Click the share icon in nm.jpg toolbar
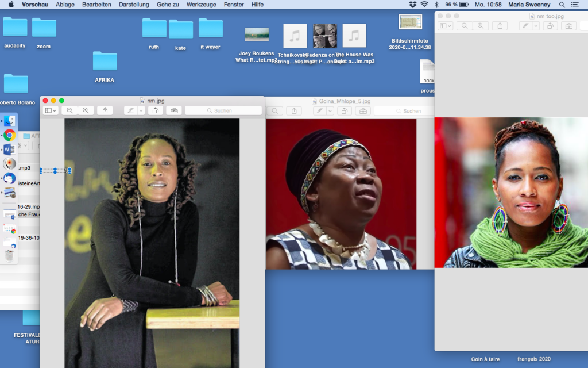This screenshot has height=368, width=588. [x=105, y=110]
